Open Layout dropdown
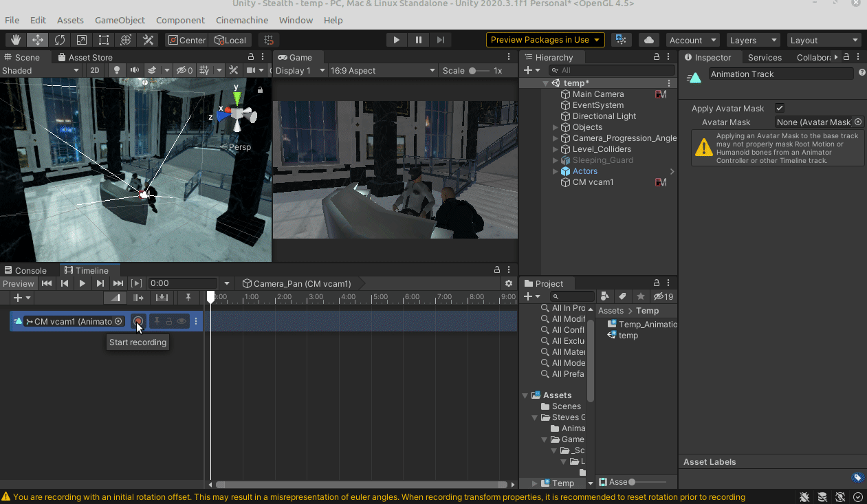Viewport: 867px width, 504px height. [x=824, y=40]
